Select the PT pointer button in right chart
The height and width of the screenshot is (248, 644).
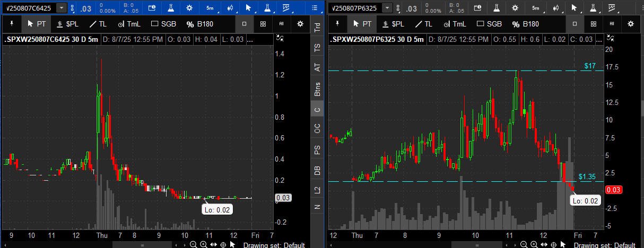click(x=363, y=24)
